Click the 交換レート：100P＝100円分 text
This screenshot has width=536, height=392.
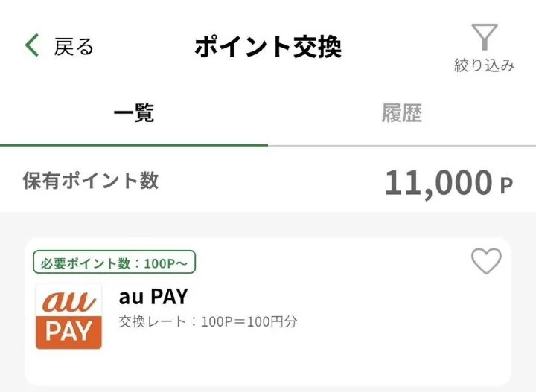208,322
